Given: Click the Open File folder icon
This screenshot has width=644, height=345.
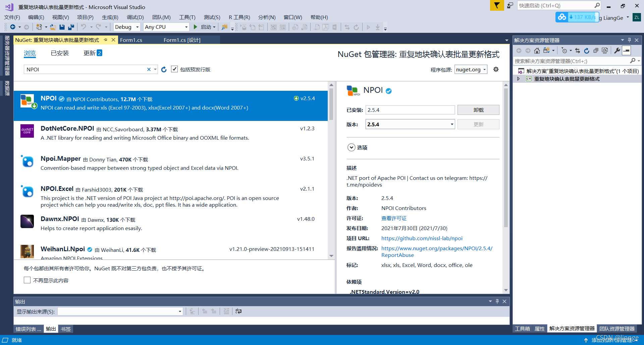Looking at the screenshot, I should (53, 27).
